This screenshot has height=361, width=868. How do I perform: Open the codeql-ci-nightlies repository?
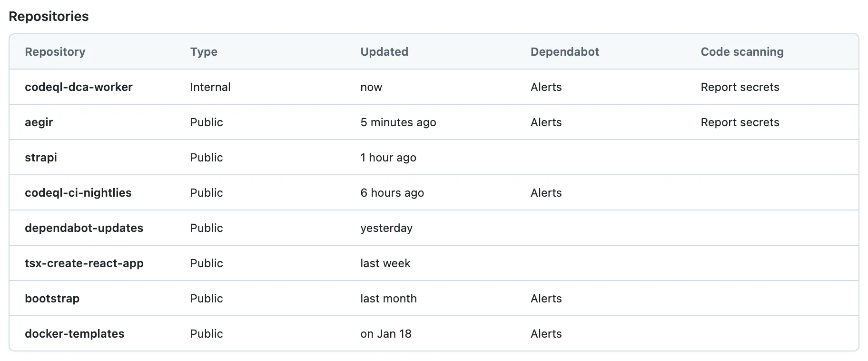[x=78, y=193]
